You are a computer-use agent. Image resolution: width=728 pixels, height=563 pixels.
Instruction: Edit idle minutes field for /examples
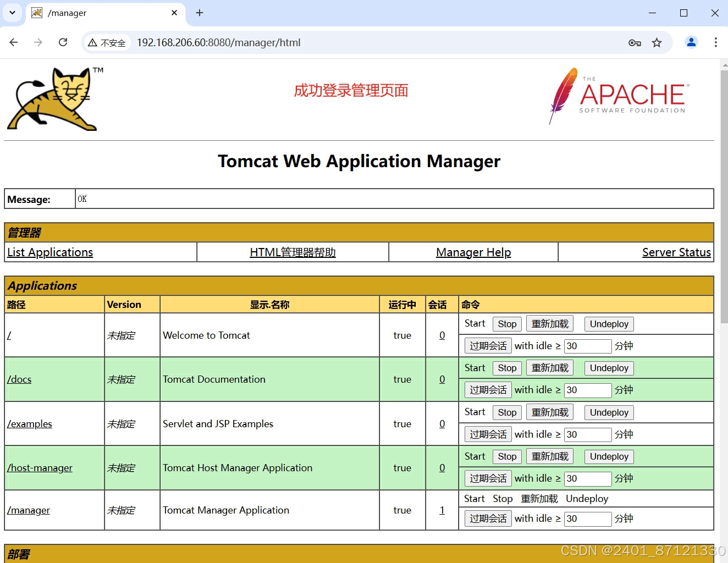(588, 434)
